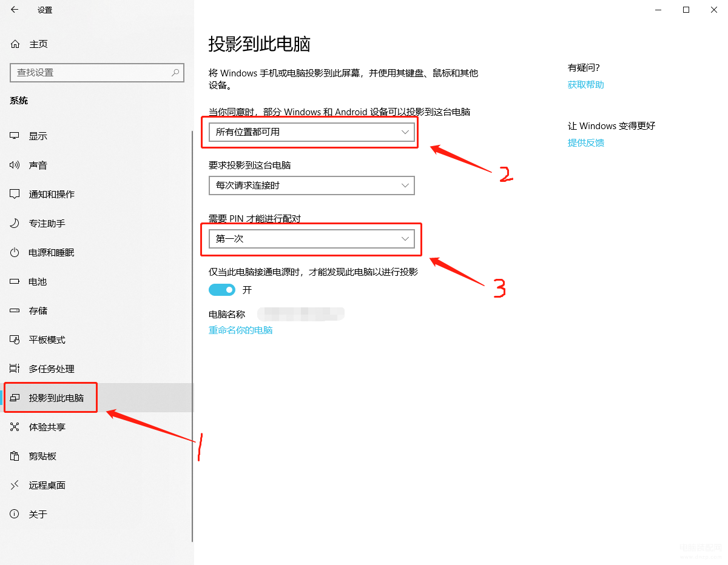Select 声音 in the sidebar
The width and height of the screenshot is (728, 565).
pyautogui.click(x=97, y=165)
